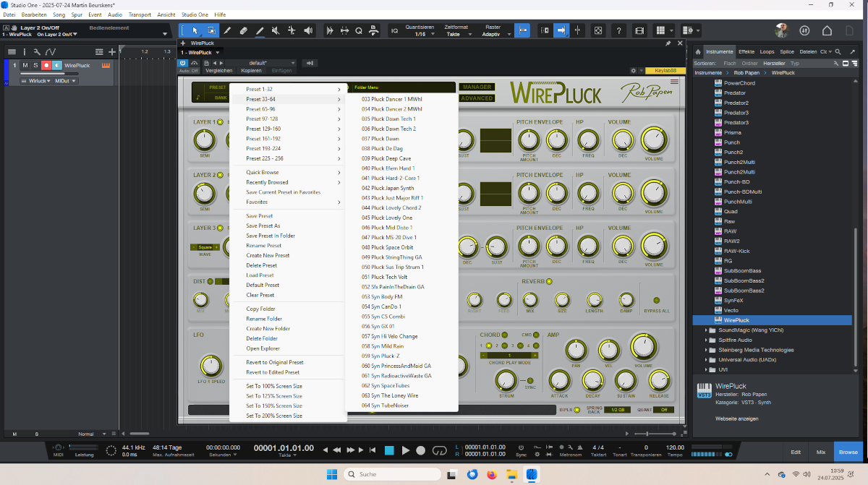Click the Webseite anzeigen link
Image resolution: width=868 pixels, height=485 pixels.
point(737,419)
